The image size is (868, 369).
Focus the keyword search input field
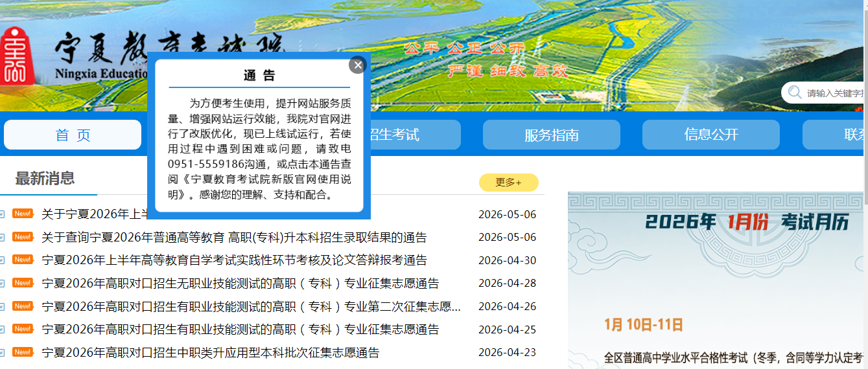click(834, 93)
